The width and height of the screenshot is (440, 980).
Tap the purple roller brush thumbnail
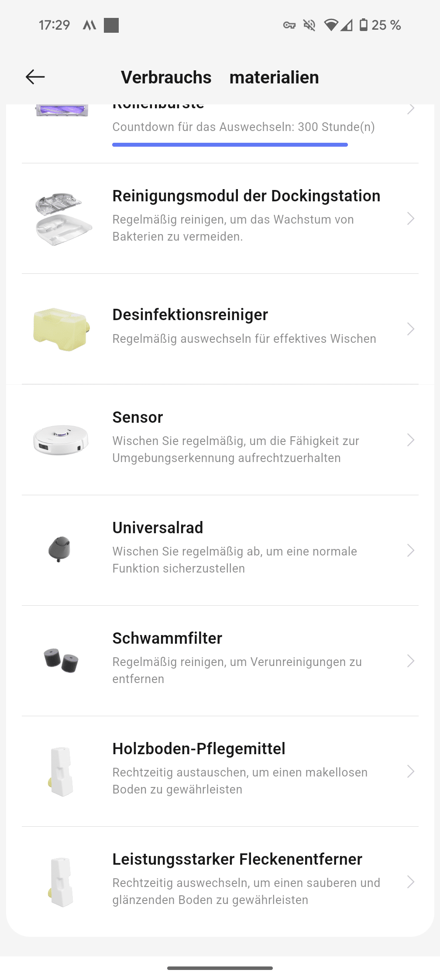(62, 110)
